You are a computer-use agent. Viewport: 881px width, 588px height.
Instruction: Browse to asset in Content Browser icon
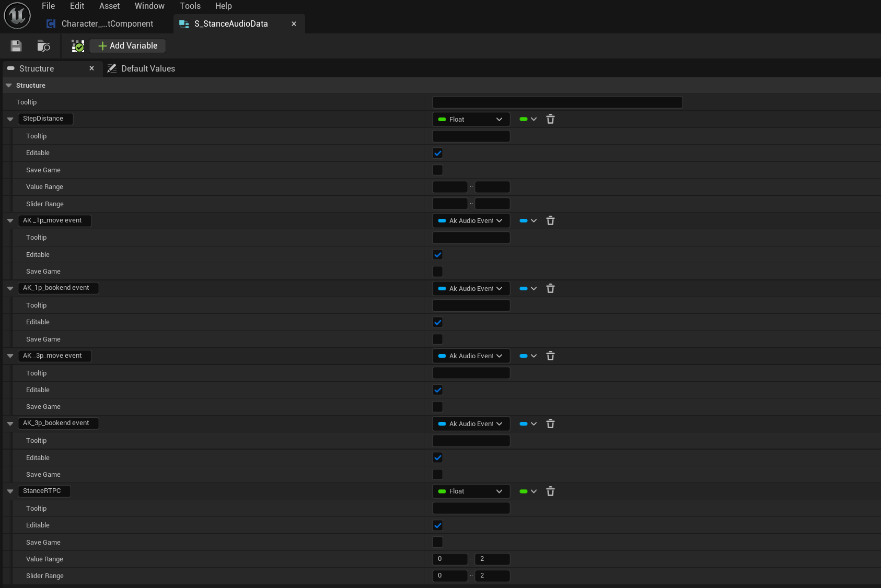click(43, 46)
